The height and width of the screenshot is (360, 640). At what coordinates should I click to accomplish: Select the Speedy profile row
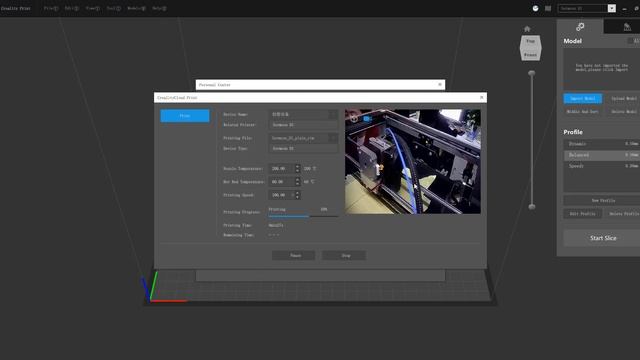[602, 166]
